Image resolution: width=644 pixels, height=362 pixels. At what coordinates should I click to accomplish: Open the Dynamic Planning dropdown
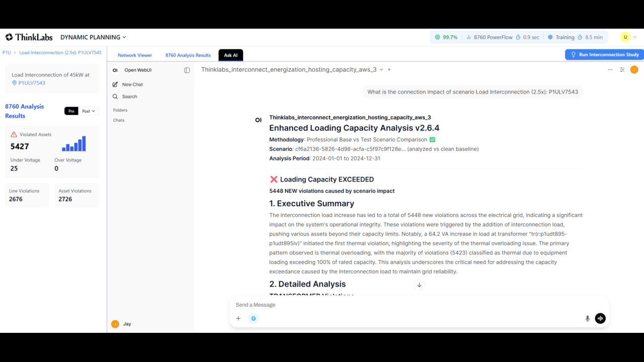[x=93, y=37]
